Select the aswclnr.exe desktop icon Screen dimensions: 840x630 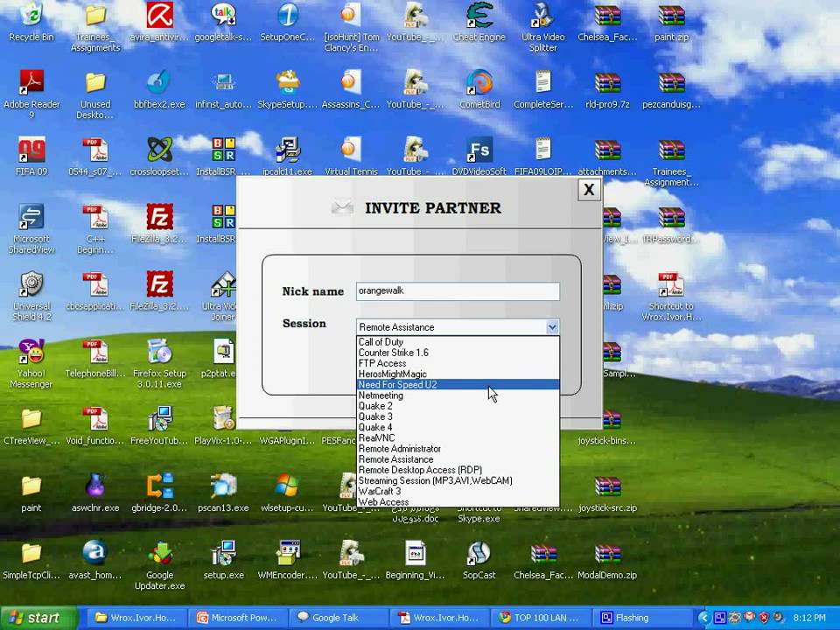[x=95, y=493]
